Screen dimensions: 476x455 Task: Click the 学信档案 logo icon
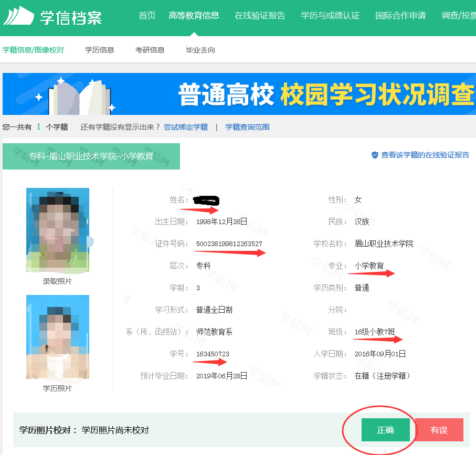point(18,16)
